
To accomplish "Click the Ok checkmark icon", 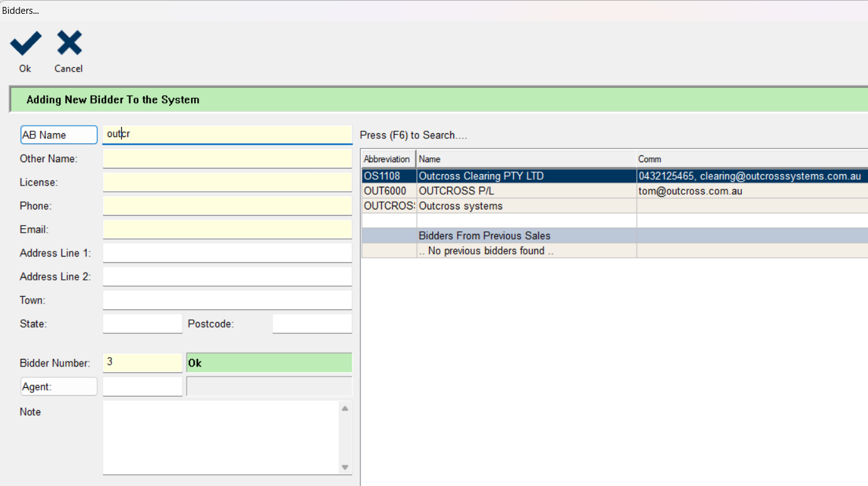I will click(x=25, y=44).
